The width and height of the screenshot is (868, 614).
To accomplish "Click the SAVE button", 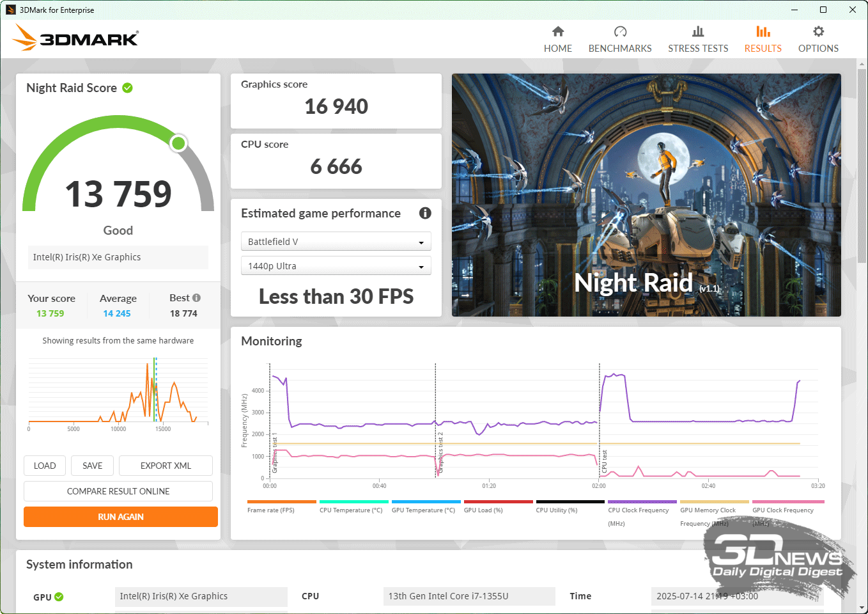I will 92,466.
